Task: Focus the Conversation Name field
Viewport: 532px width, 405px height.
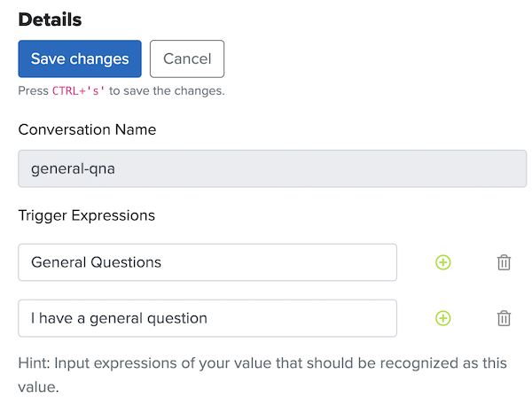Action: 272,168
